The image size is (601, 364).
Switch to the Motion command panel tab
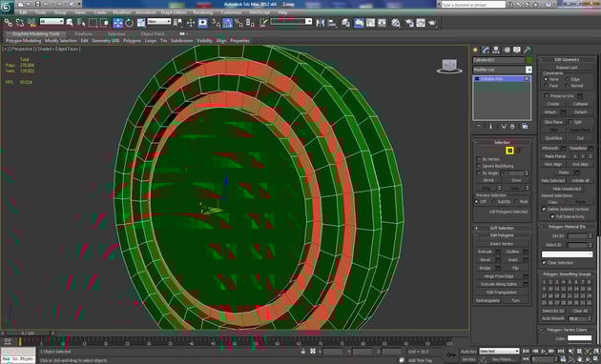(x=508, y=50)
